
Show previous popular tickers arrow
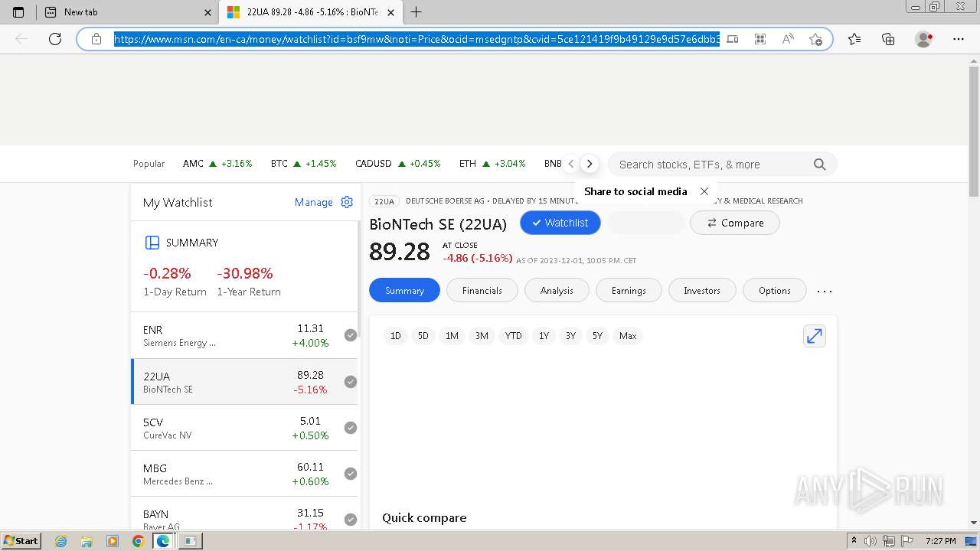point(571,164)
